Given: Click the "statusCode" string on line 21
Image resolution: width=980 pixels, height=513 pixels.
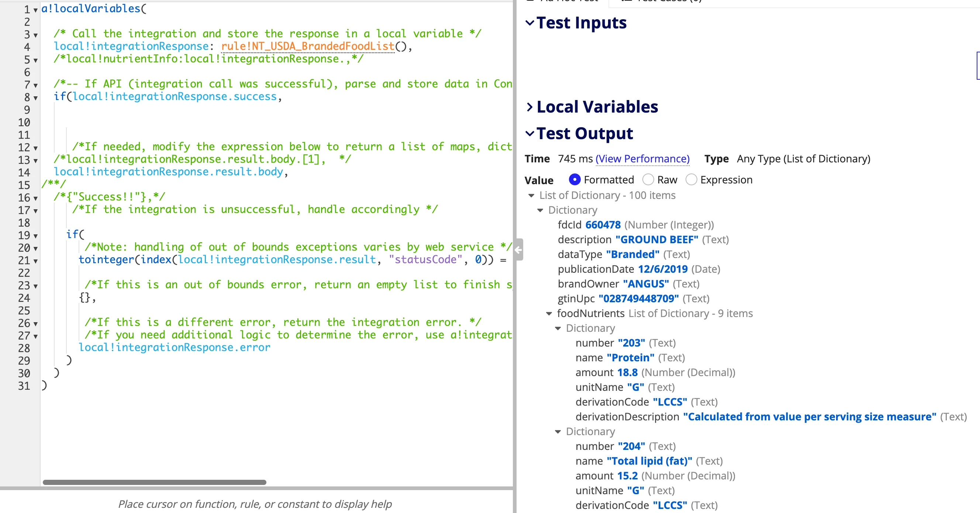Looking at the screenshot, I should tap(425, 259).
